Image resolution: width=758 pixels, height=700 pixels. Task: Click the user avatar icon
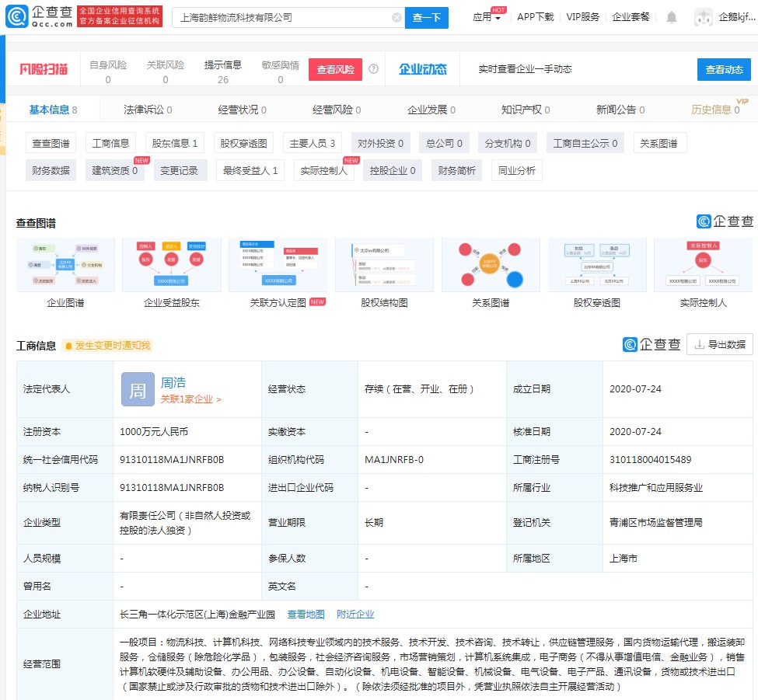click(703, 17)
